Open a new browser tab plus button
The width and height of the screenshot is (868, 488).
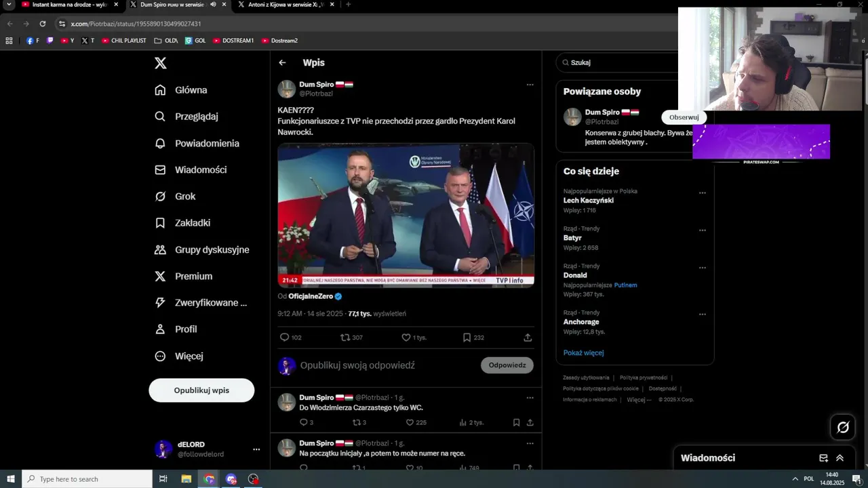[x=348, y=5]
